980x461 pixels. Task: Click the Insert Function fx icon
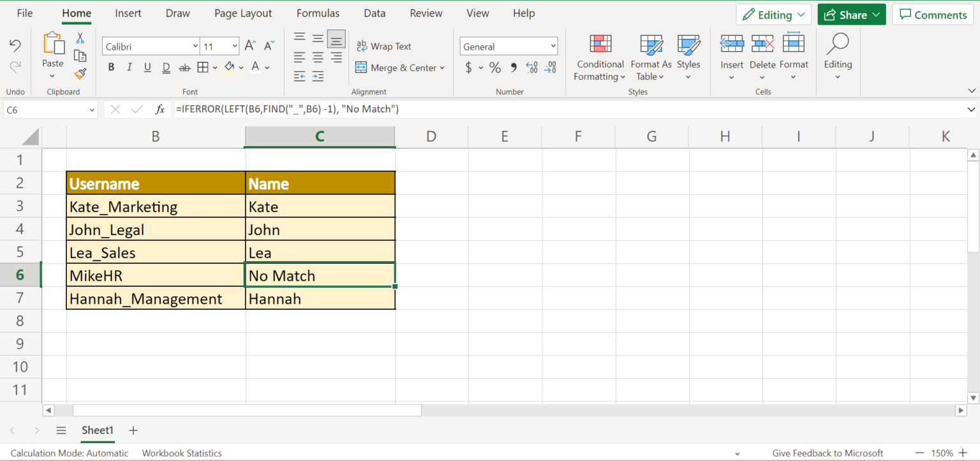click(160, 110)
